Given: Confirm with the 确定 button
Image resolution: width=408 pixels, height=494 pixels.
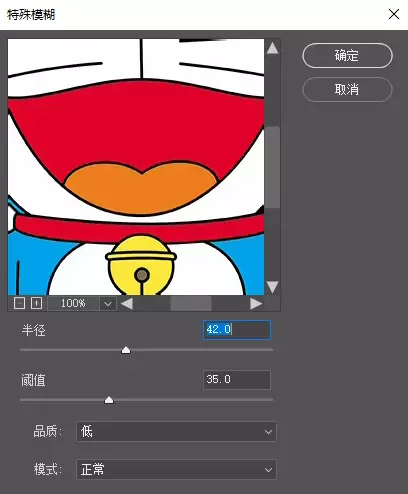Looking at the screenshot, I should 347,55.
